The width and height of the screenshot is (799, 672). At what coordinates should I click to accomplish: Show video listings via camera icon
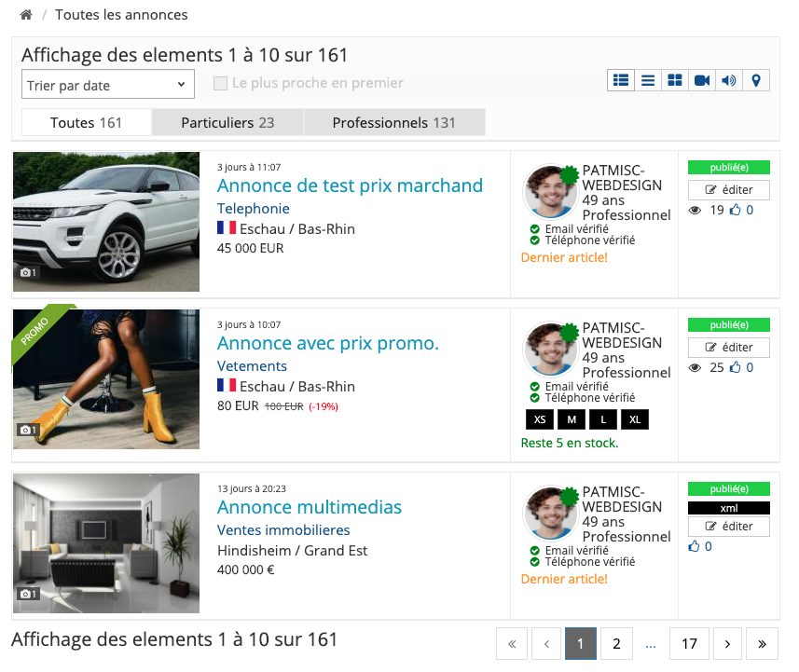[x=702, y=81]
